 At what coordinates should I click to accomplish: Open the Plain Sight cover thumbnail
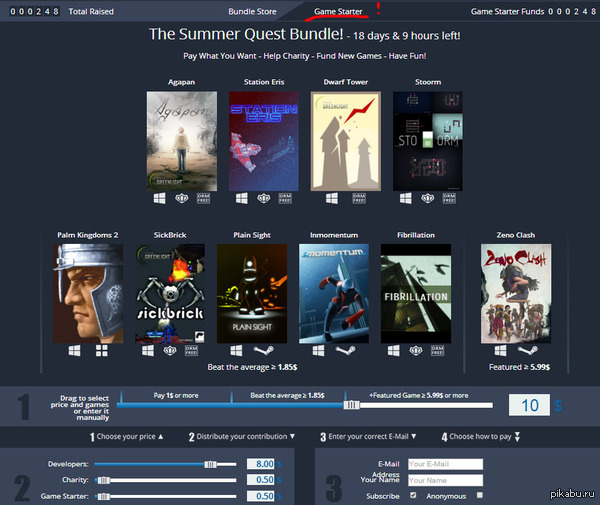(x=252, y=293)
